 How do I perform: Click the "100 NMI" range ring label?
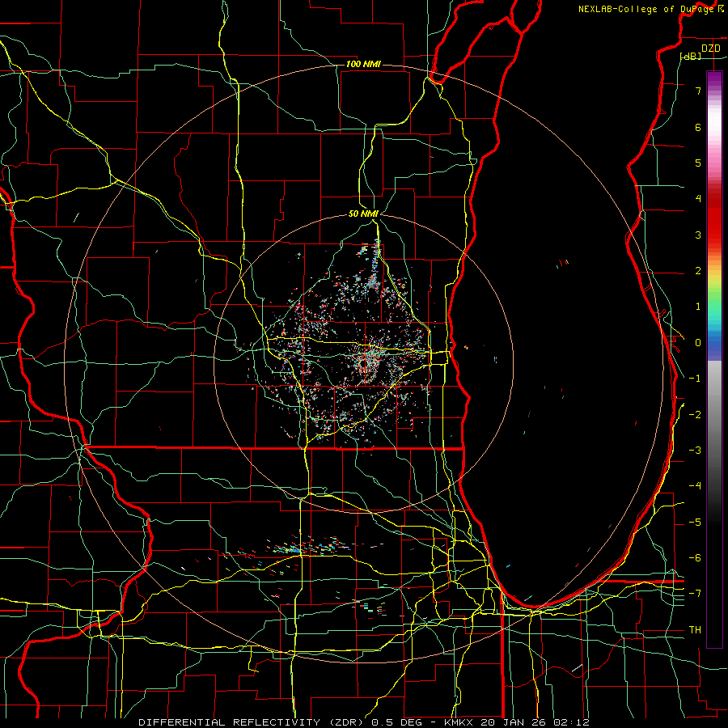363,64
